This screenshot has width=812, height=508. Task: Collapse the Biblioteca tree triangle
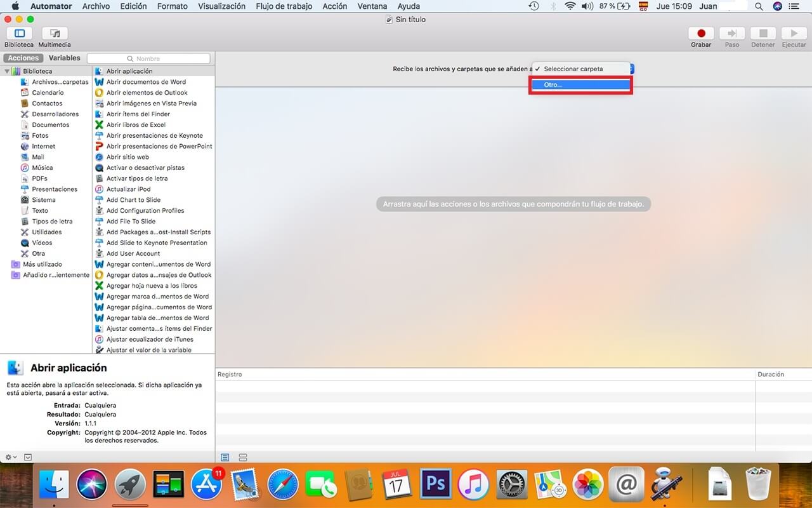tap(7, 71)
